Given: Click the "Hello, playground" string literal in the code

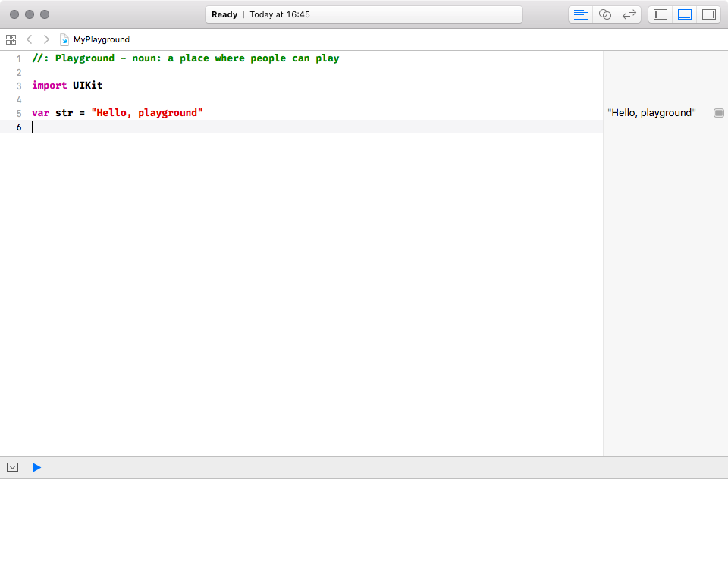Looking at the screenshot, I should coord(147,113).
